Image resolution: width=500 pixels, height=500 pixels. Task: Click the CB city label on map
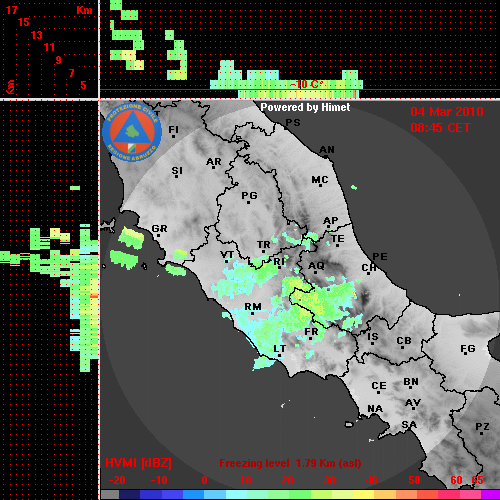(404, 341)
